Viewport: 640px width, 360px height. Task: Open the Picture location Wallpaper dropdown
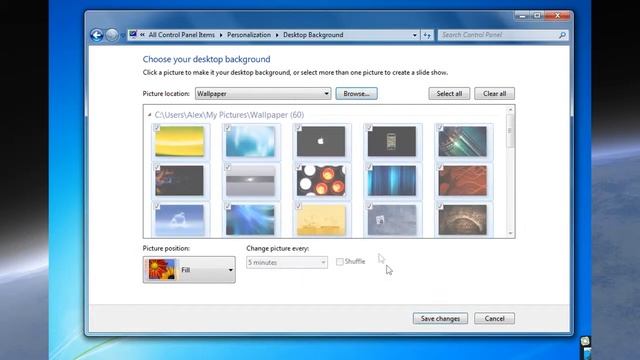263,93
